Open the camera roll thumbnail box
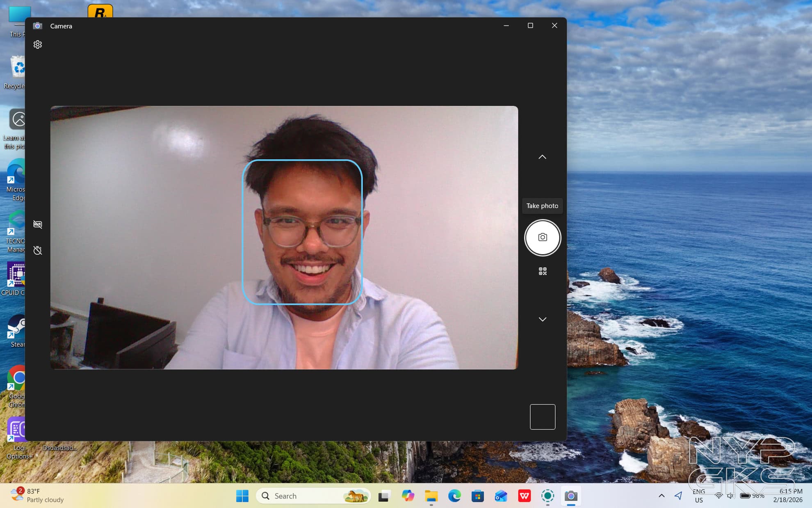812x508 pixels. [542, 417]
